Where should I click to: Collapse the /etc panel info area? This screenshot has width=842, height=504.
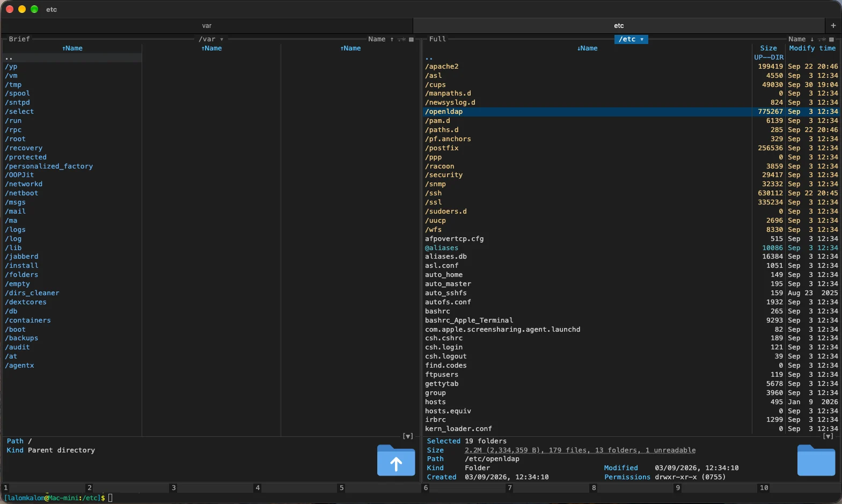828,436
